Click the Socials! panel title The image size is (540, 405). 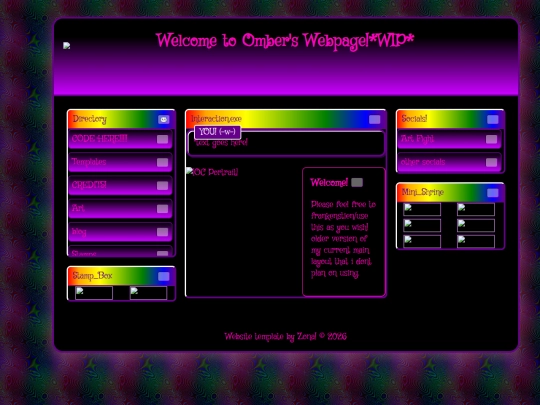(414, 119)
